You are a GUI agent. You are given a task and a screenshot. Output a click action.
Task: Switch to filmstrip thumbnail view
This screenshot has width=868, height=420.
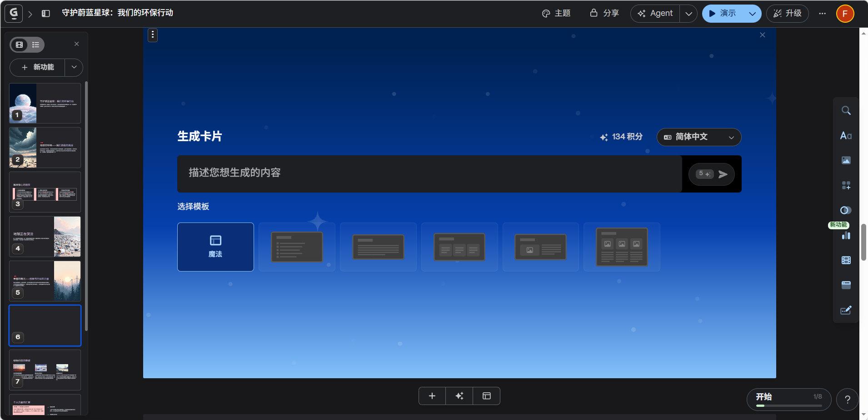(x=20, y=44)
